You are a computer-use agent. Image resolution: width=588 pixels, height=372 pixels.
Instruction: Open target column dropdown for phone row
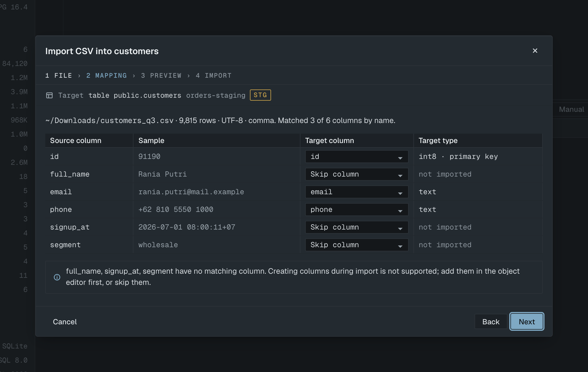357,210
